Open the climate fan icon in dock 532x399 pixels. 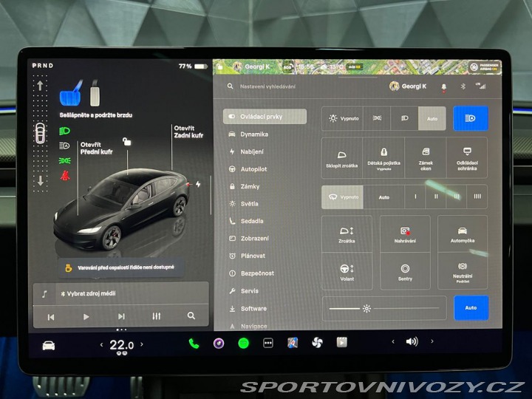point(317,343)
